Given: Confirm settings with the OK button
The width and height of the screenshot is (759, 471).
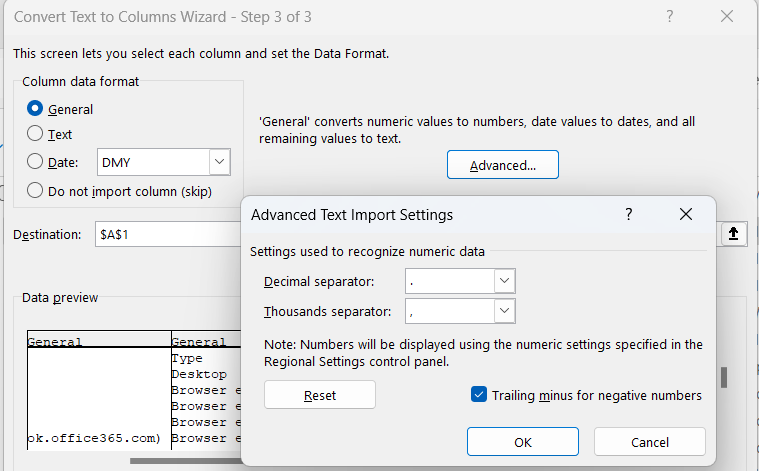Looking at the screenshot, I should (522, 442).
